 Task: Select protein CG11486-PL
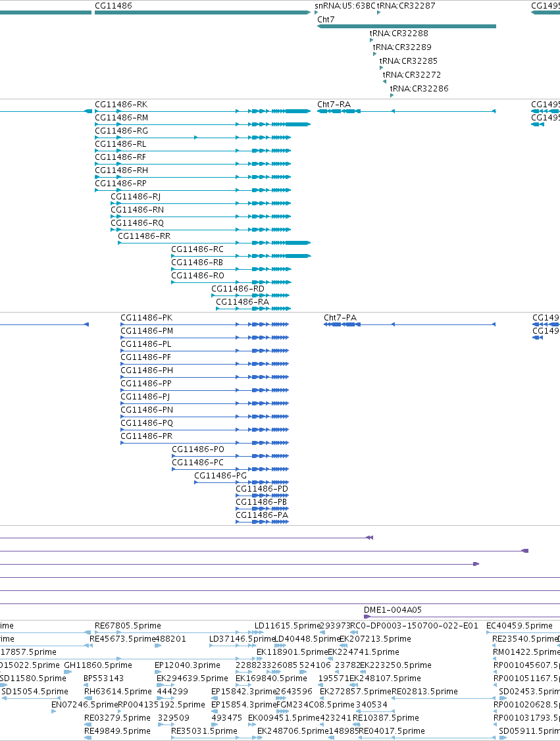(146, 344)
